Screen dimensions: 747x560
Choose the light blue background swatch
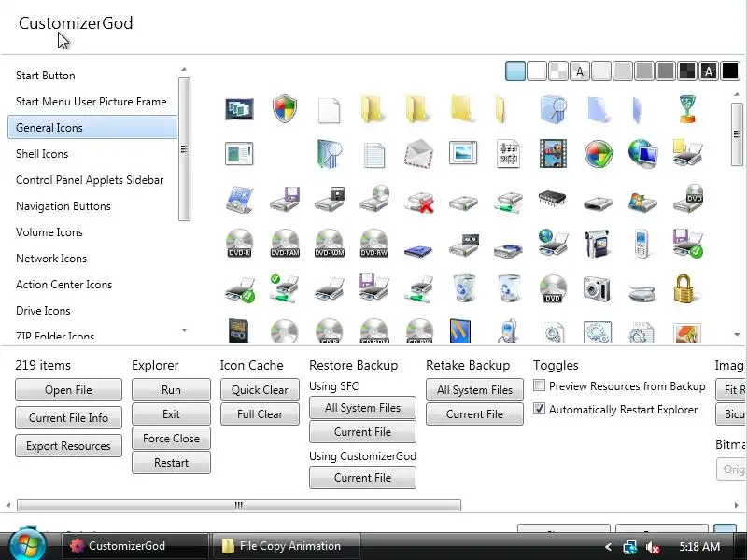515,72
